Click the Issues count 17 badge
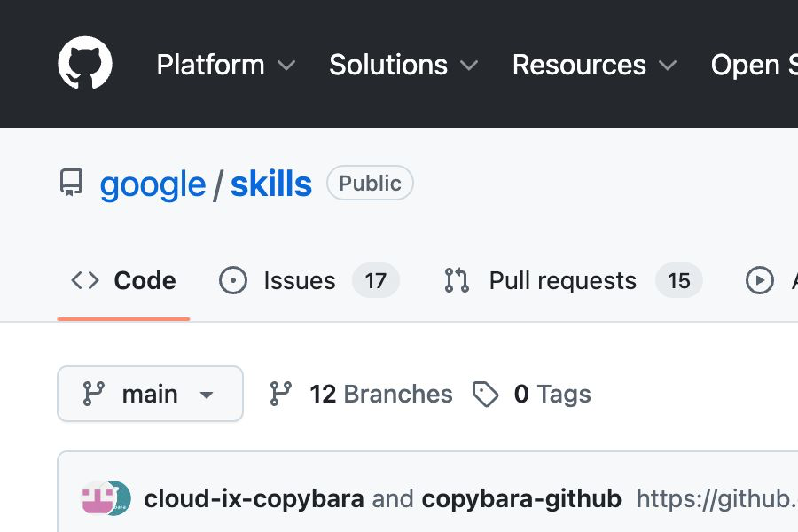Viewport: 798px width, 532px height. coord(376,280)
